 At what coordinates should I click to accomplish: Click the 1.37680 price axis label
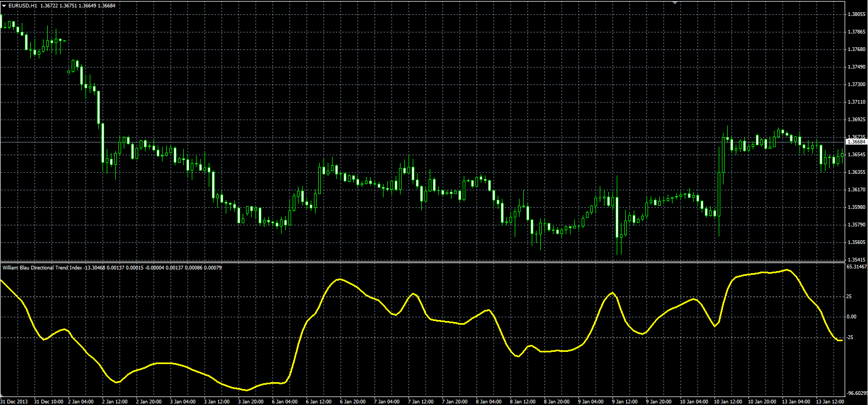coord(857,49)
